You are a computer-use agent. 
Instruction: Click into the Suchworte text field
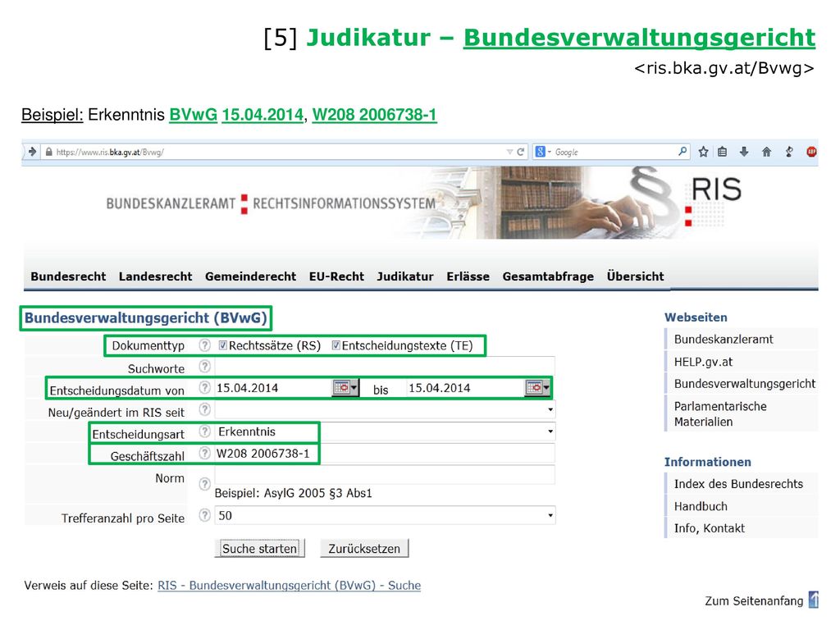[385, 367]
